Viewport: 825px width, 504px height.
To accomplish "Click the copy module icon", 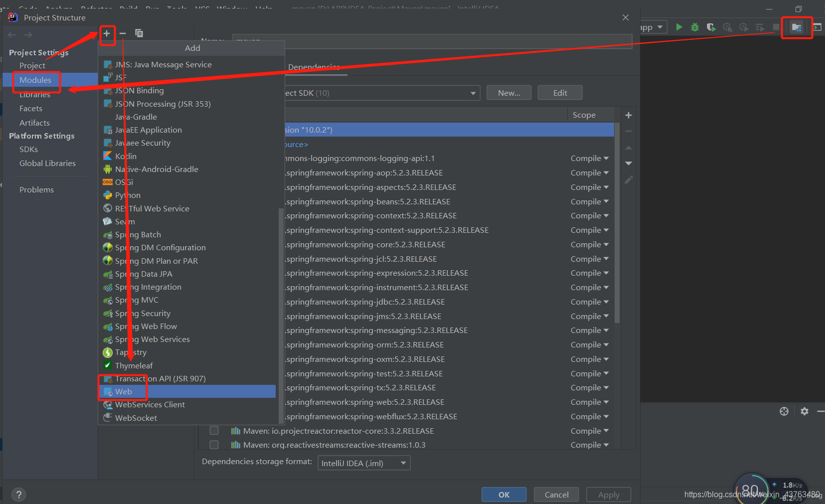I will click(139, 33).
